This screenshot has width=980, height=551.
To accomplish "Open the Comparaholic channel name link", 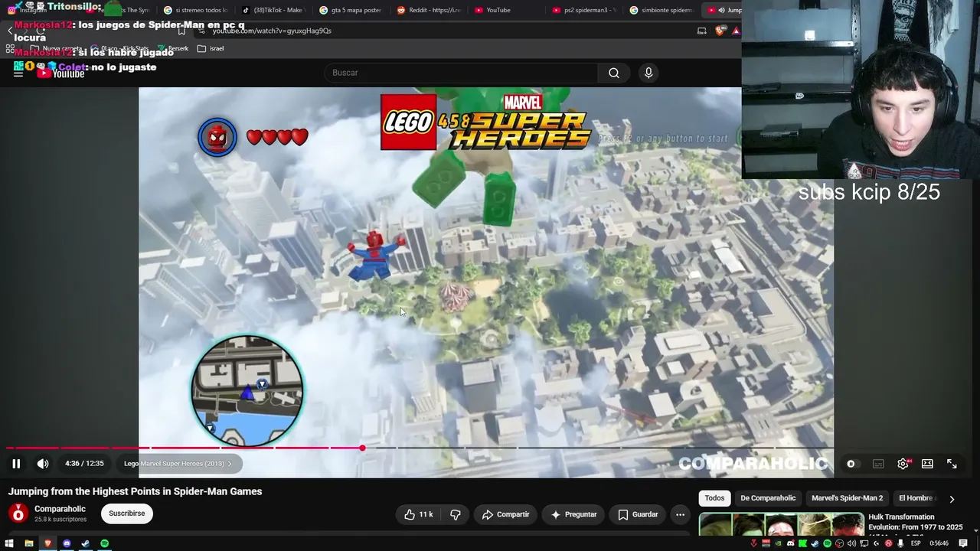I will click(60, 509).
